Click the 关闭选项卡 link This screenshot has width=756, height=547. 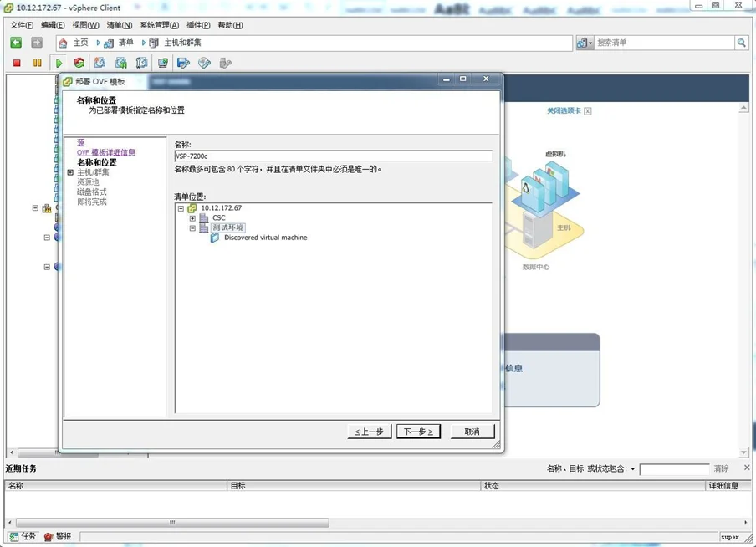(564, 111)
